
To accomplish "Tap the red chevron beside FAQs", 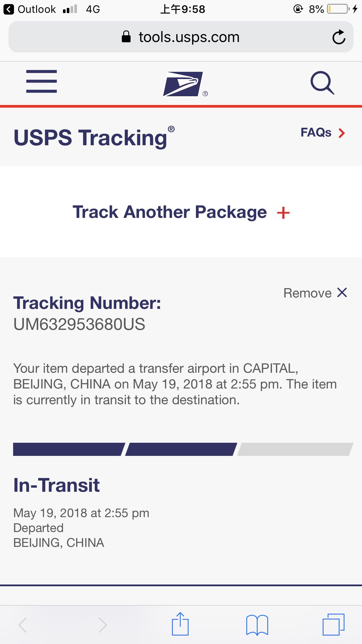I will pyautogui.click(x=342, y=133).
